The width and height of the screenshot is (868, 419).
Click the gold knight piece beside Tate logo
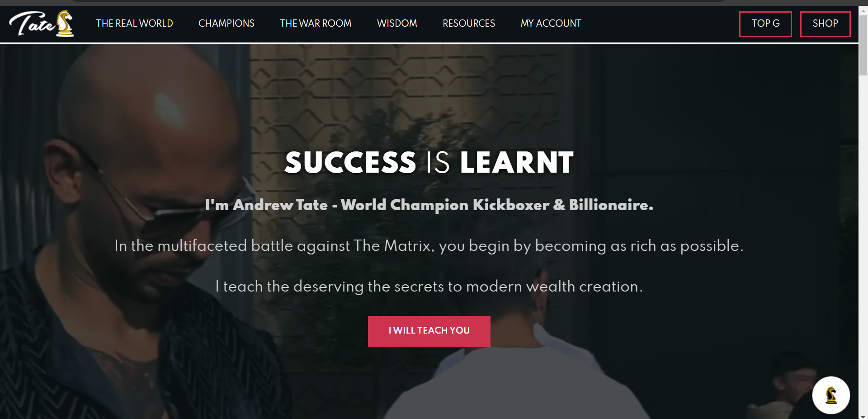65,24
